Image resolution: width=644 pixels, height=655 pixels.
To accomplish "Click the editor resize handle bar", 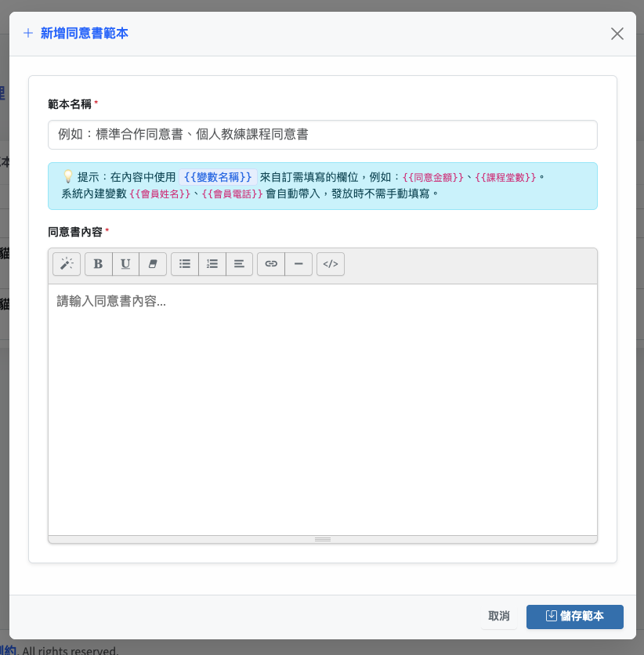I will (323, 539).
